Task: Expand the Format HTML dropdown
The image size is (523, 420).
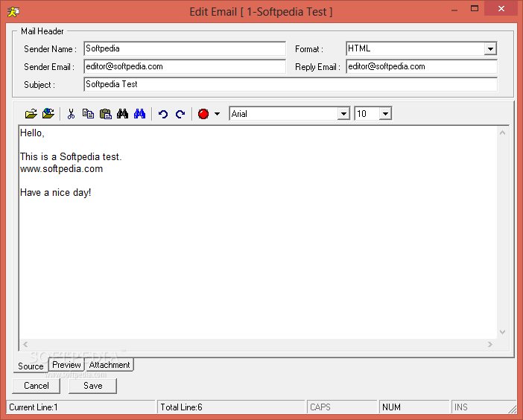Action: click(x=490, y=49)
